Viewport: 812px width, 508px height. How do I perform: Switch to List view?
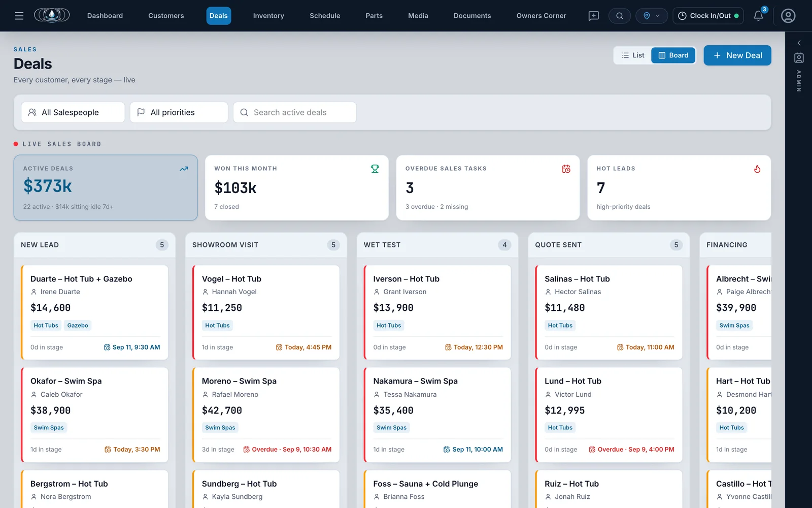point(633,55)
